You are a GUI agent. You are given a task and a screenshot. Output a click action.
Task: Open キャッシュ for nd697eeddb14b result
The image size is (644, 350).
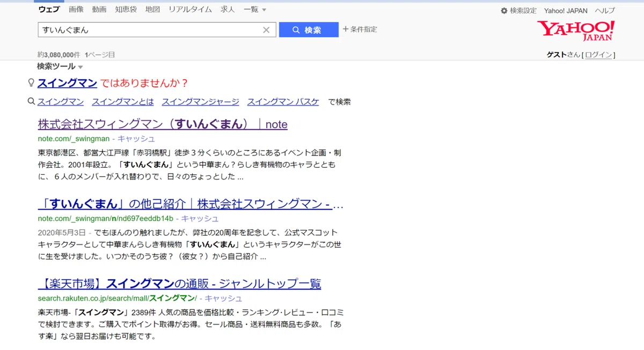[x=200, y=219]
